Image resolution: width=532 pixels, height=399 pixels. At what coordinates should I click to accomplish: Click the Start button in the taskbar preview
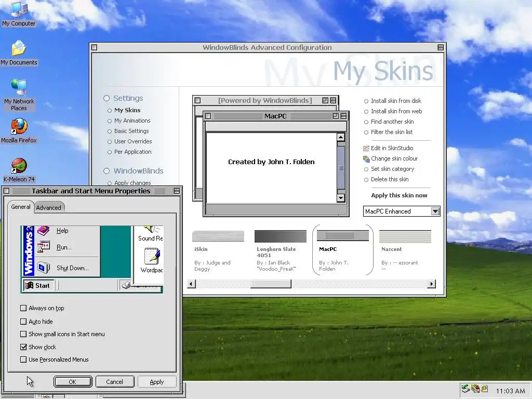38,286
